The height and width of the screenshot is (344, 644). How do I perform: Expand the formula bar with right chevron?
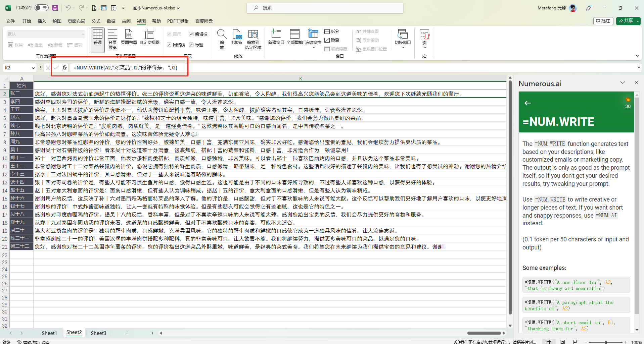point(639,68)
